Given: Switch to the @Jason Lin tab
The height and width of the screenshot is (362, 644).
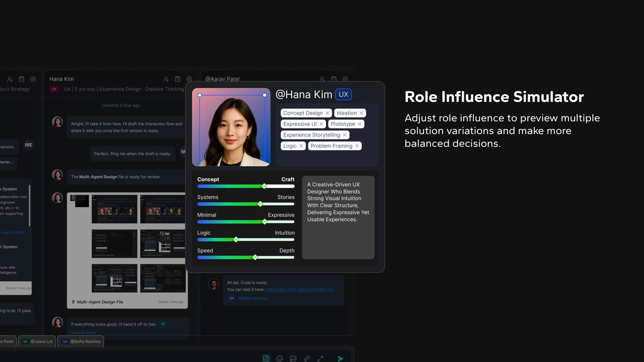Looking at the screenshot, I should [x=37, y=342].
